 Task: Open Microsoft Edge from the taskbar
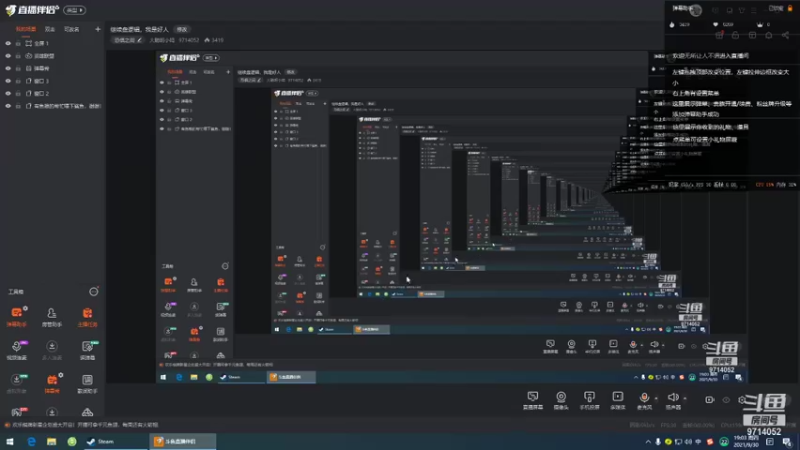pos(31,441)
